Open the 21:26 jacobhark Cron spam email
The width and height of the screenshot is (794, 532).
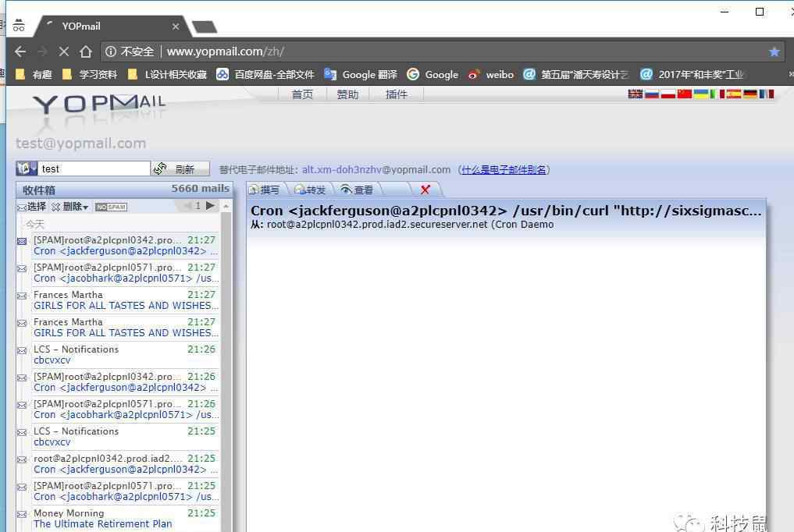[125, 409]
